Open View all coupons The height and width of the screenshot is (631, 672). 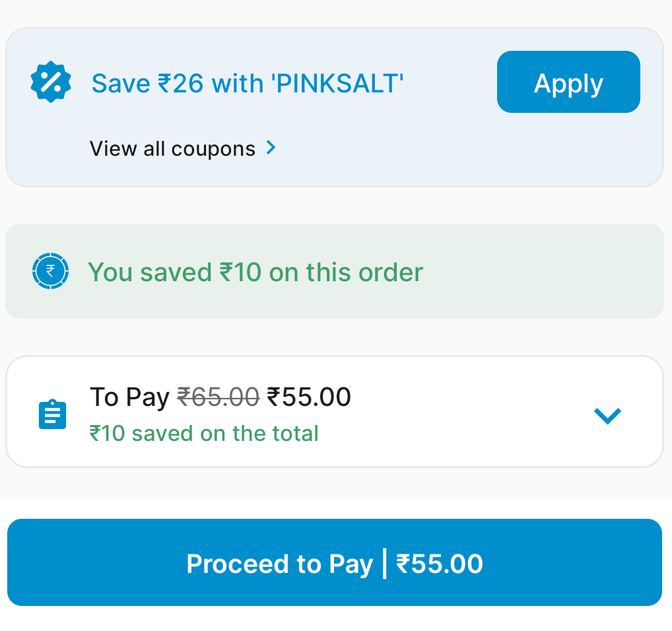173,148
